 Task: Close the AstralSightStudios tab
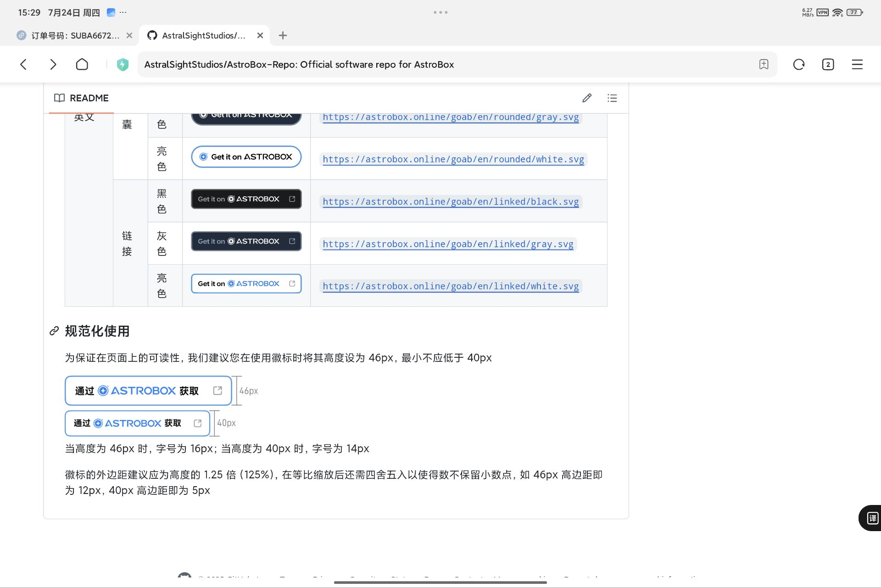pos(260,35)
